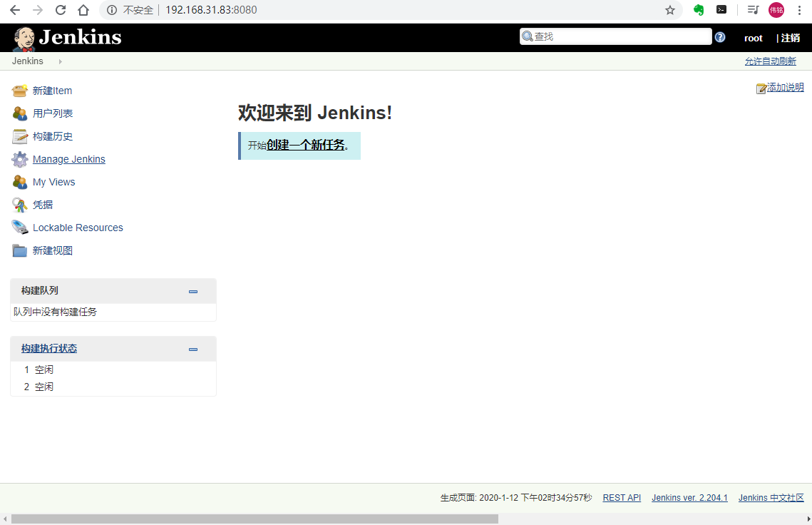Click the Jenkins breadcrumb link

[x=27, y=61]
